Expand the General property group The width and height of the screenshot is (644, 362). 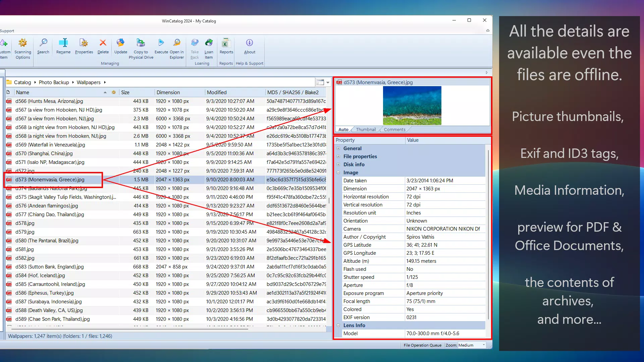338,148
